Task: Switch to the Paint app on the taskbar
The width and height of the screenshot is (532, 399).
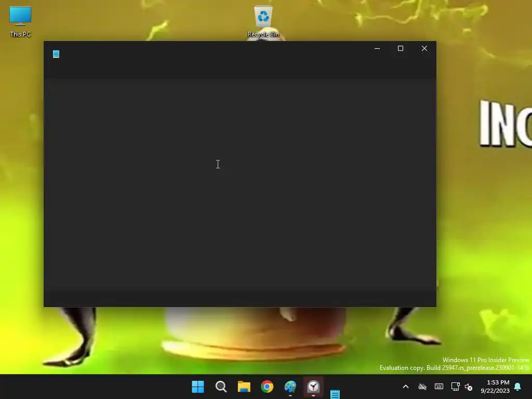Action: click(x=290, y=387)
